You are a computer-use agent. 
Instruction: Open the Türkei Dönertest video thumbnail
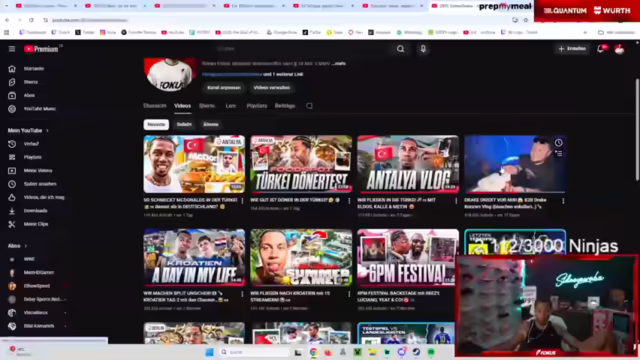click(301, 164)
